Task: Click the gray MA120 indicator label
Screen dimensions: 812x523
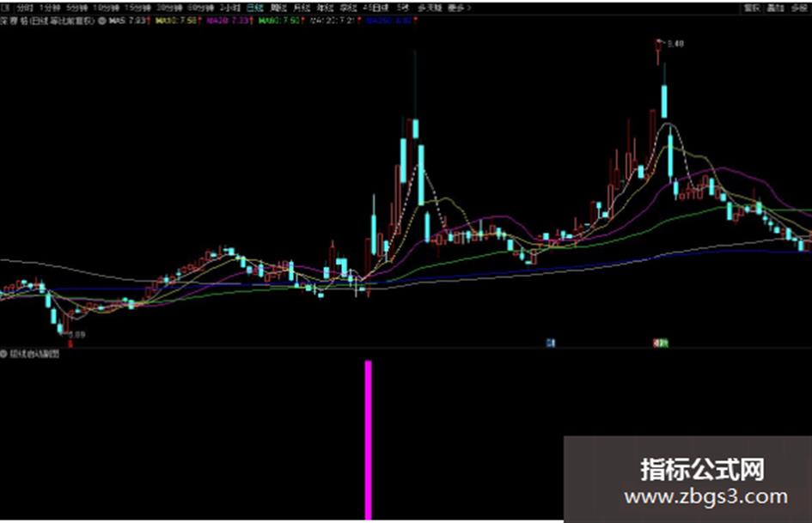Action: pos(334,21)
